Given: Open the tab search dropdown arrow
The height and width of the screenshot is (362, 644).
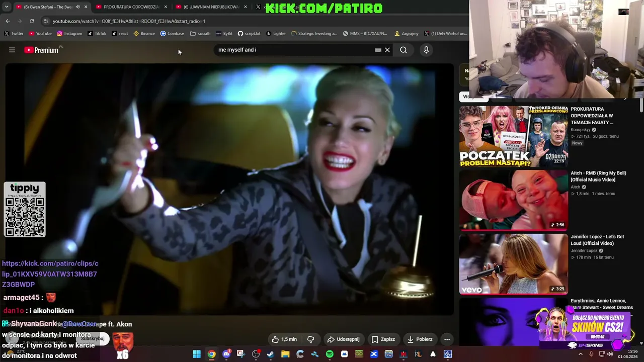Looking at the screenshot, I should tap(7, 7).
